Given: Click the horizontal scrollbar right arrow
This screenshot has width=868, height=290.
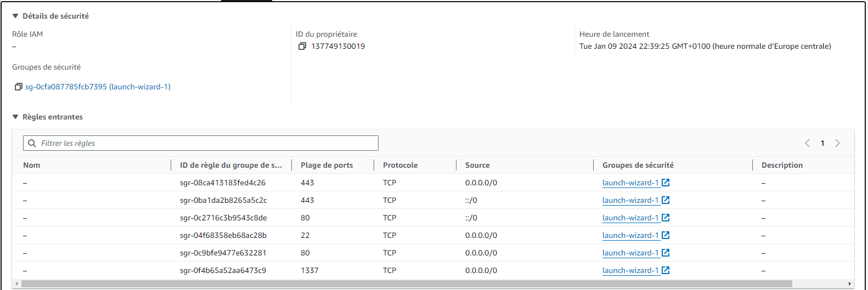Looking at the screenshot, I should click(x=850, y=284).
